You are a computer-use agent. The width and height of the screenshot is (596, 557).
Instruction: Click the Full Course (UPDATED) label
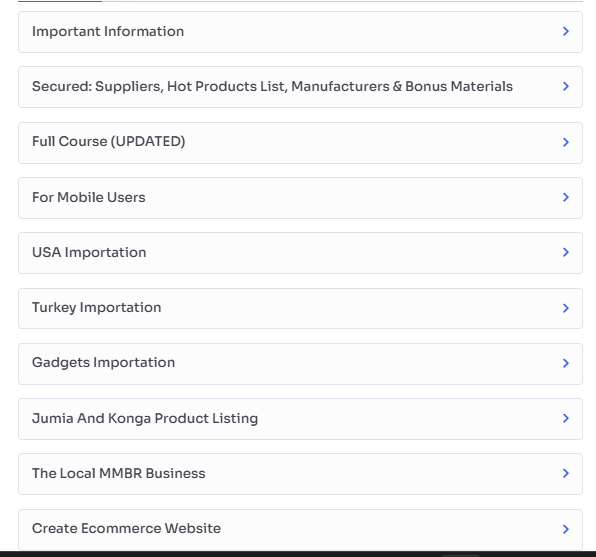pos(109,141)
